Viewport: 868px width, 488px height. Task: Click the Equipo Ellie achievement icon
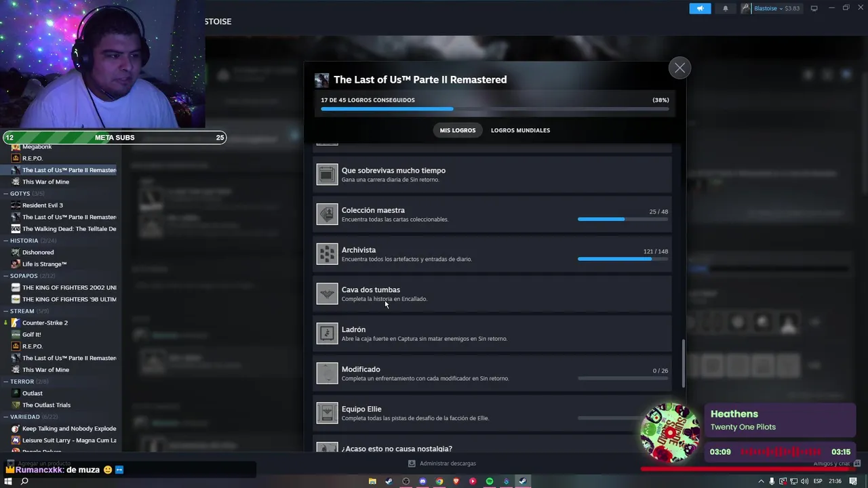tap(327, 413)
